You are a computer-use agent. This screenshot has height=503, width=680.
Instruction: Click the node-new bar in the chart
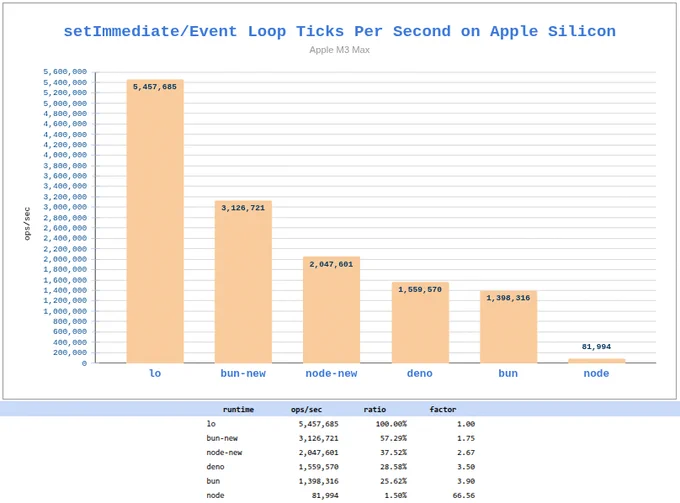pos(331,310)
